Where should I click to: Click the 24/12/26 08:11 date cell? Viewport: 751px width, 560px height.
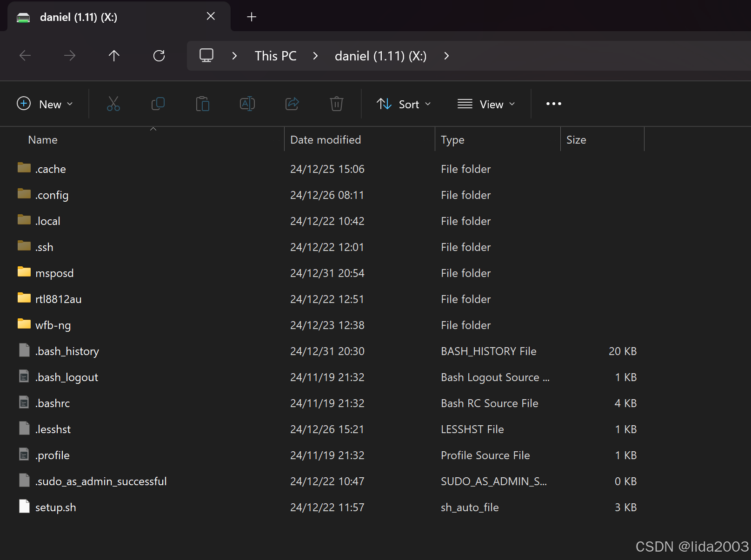click(x=327, y=195)
